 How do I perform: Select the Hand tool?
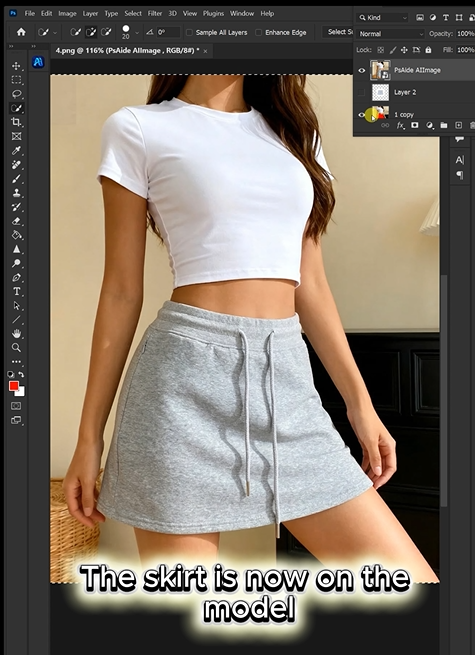(x=16, y=333)
